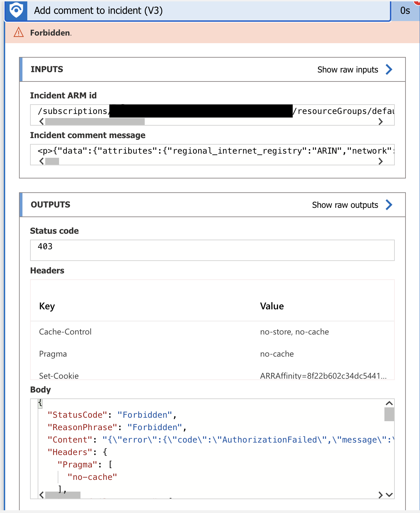
Task: Click the "StatusCode" line in Body
Action: [112, 415]
